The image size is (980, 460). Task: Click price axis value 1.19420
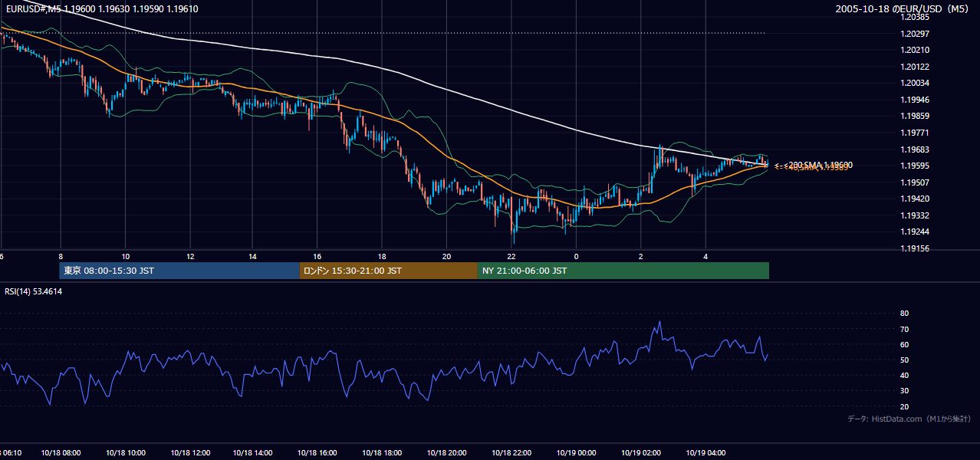click(915, 199)
